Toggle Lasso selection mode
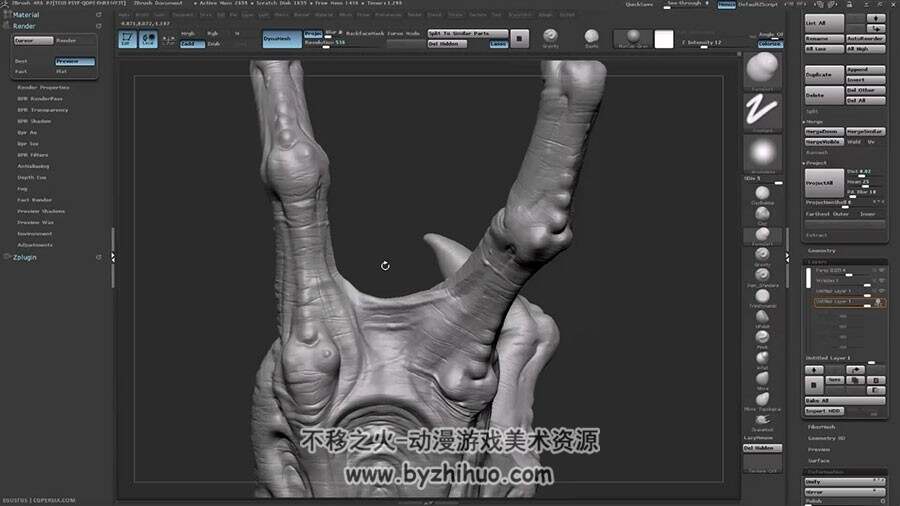900x506 pixels. [498, 44]
